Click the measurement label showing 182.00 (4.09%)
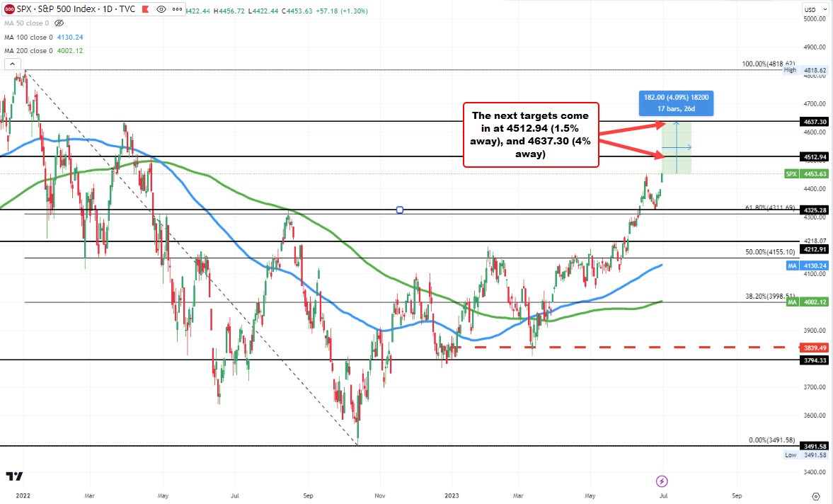 676,103
